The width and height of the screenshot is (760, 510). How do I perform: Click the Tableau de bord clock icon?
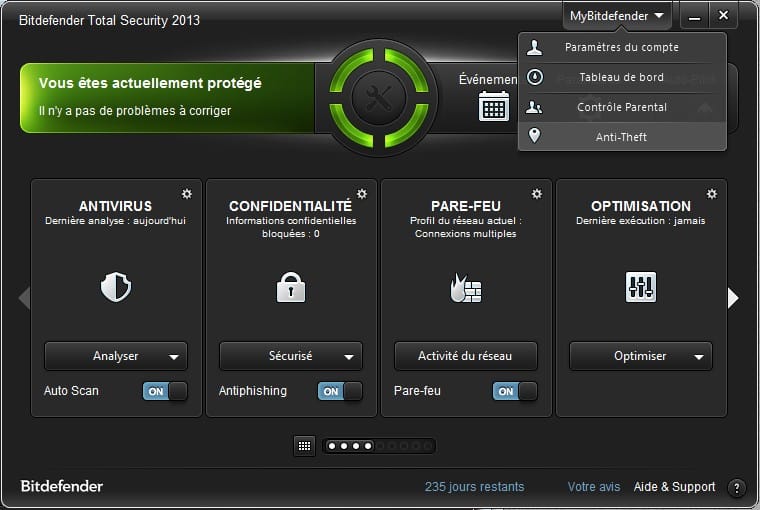coord(535,77)
